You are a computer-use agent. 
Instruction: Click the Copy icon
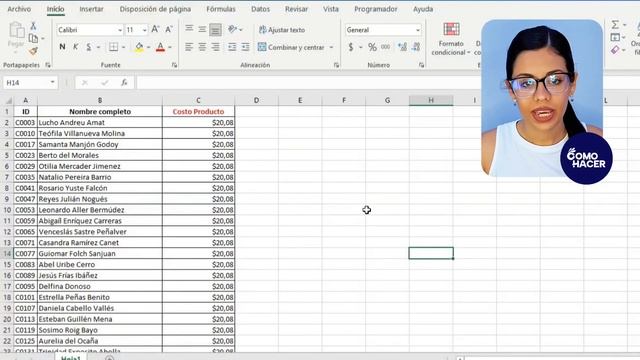click(x=33, y=38)
